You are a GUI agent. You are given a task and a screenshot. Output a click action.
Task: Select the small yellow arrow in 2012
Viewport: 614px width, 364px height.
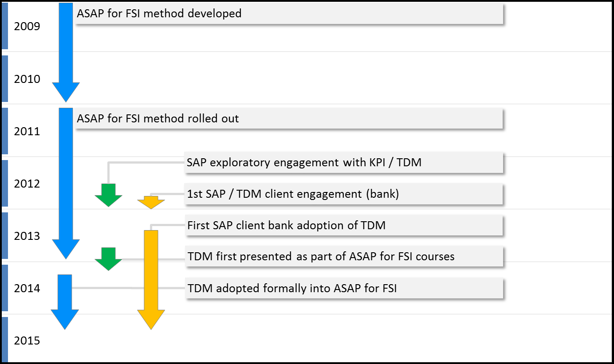tap(151, 203)
